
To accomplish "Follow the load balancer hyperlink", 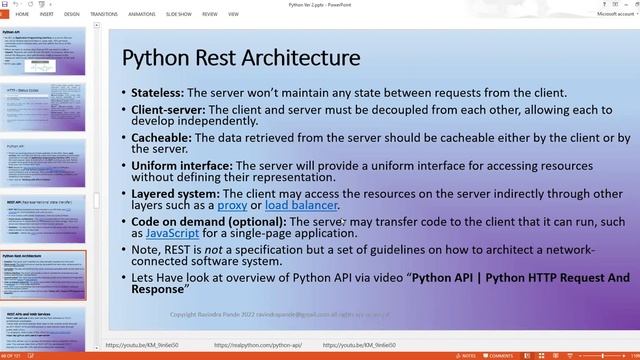I will [x=301, y=205].
